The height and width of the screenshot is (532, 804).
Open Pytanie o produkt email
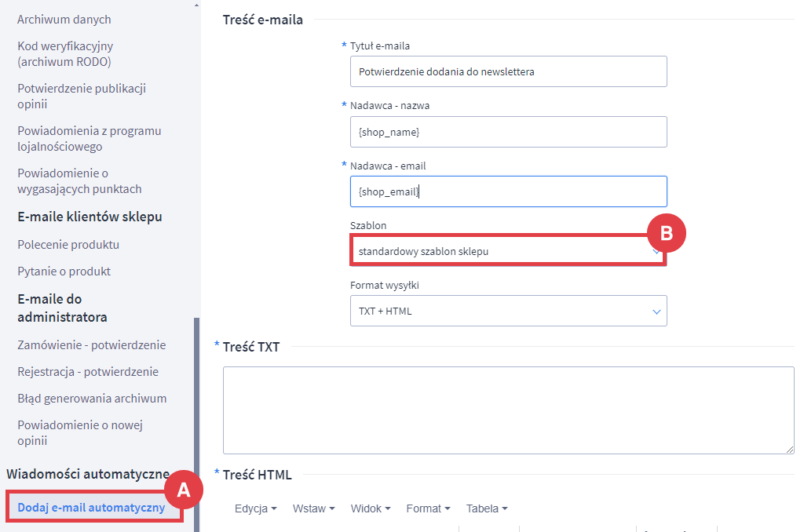coord(64,271)
